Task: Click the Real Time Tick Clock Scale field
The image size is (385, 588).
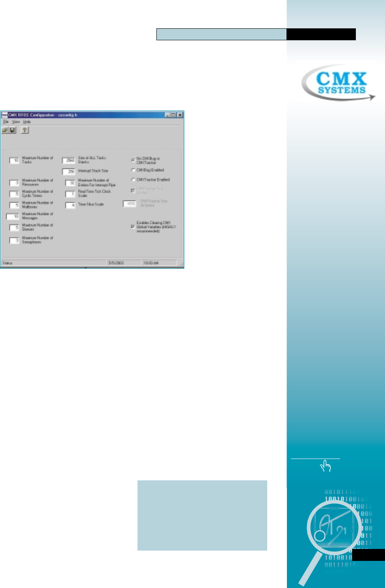Action: (x=70, y=194)
